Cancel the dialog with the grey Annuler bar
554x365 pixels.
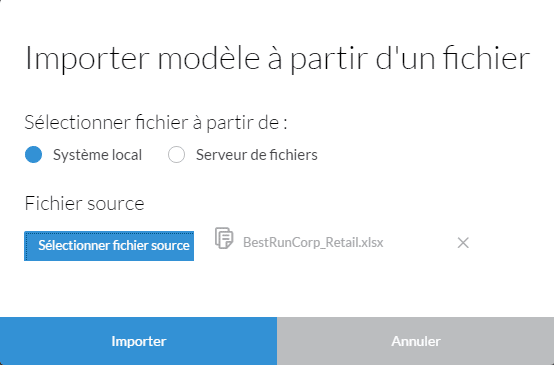(x=416, y=341)
